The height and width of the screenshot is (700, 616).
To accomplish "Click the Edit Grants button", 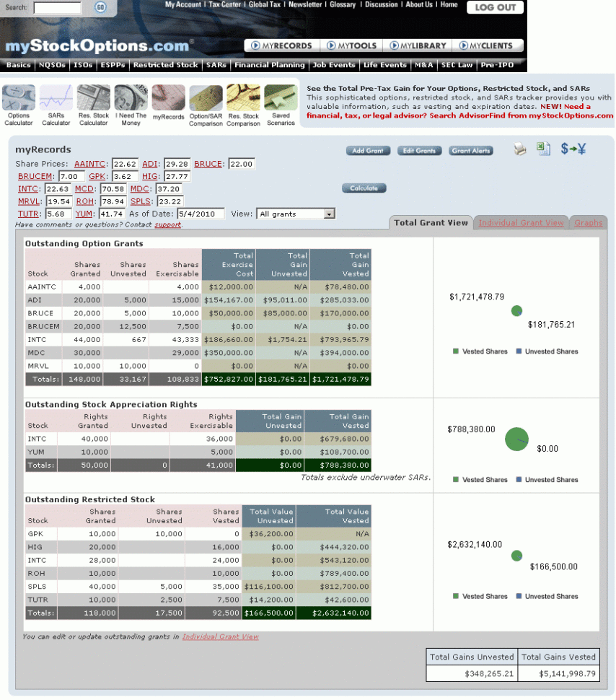I will coord(419,151).
